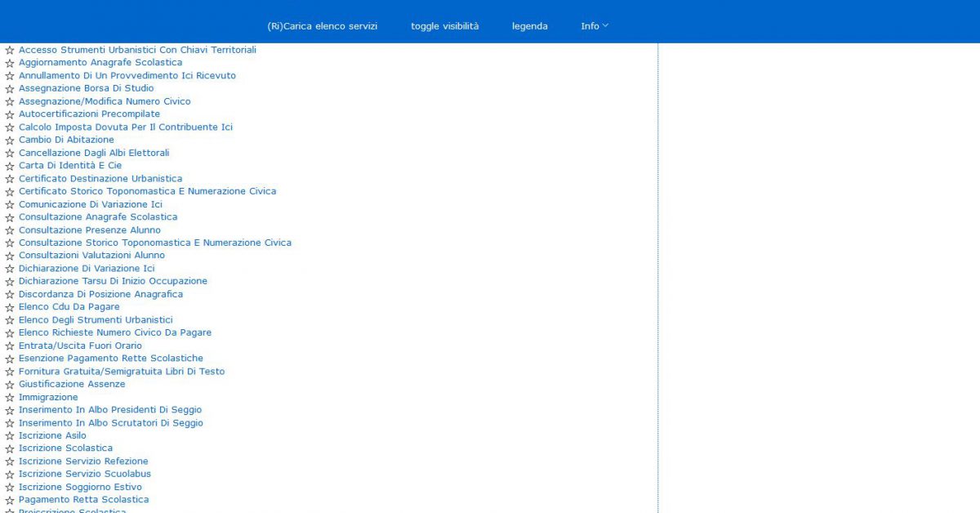The image size is (980, 513).
Task: Star Consultazioni Valutazioni Alunno
Action: click(10, 256)
